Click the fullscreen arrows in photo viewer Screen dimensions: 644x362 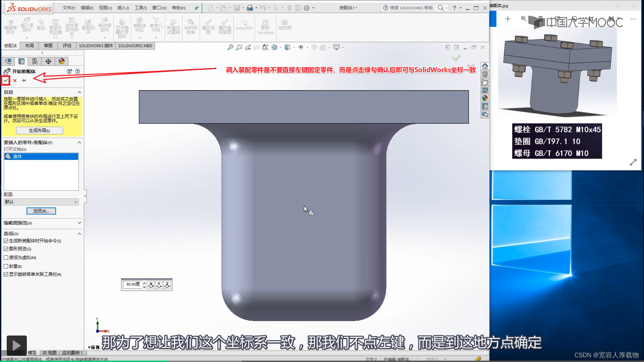(x=633, y=162)
